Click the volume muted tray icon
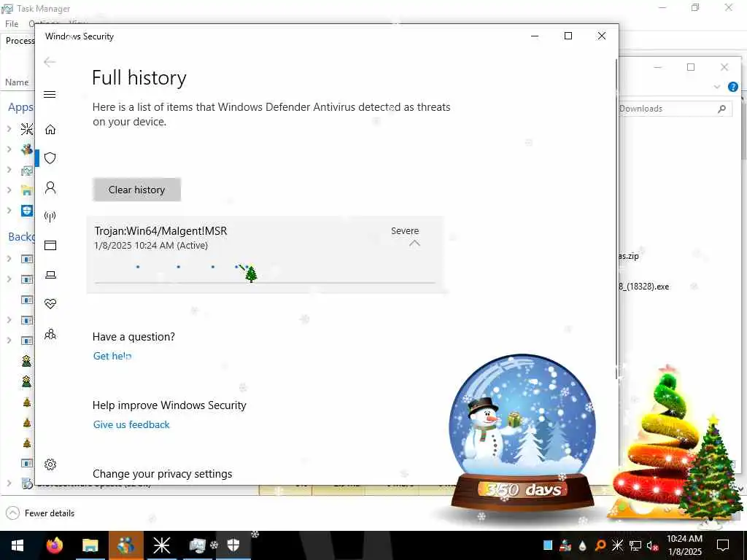Image resolution: width=747 pixels, height=560 pixels. tap(653, 545)
